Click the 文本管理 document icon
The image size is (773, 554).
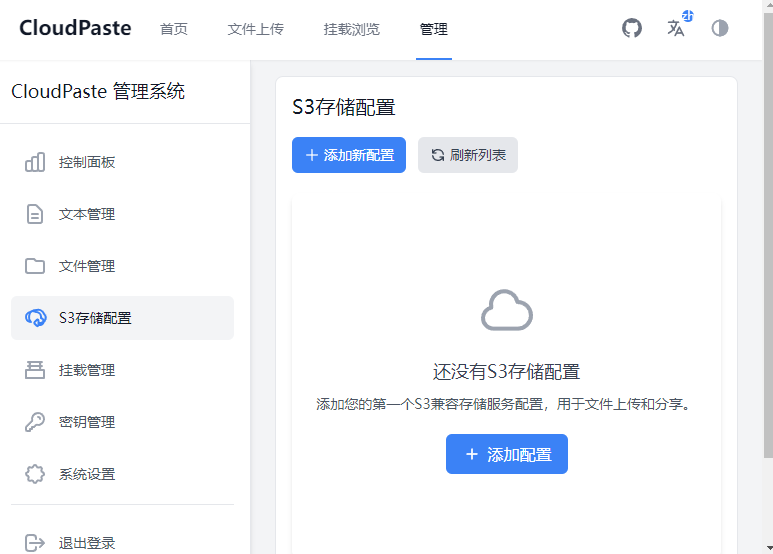point(35,214)
